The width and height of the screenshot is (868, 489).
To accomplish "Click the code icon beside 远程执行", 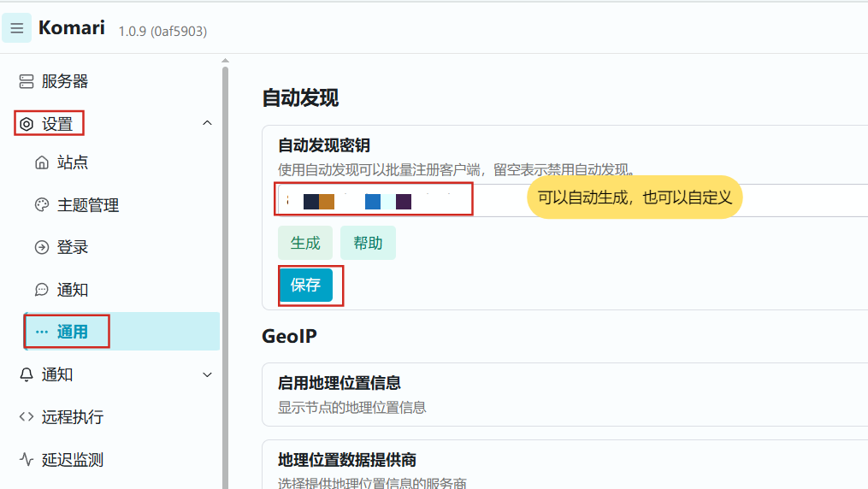I will point(27,417).
